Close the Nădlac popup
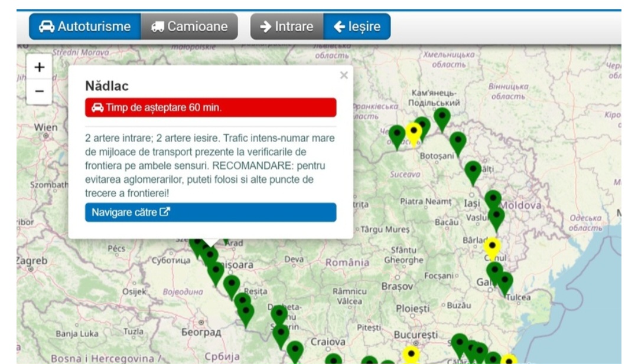Screen dimensions: 638x364 click(x=344, y=75)
